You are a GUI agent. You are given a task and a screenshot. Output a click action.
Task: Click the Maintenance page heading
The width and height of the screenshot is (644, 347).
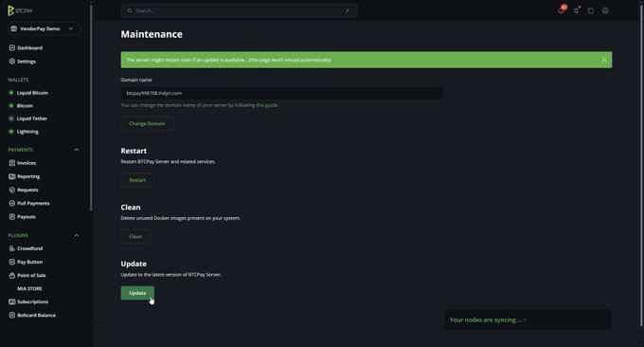pyautogui.click(x=152, y=34)
